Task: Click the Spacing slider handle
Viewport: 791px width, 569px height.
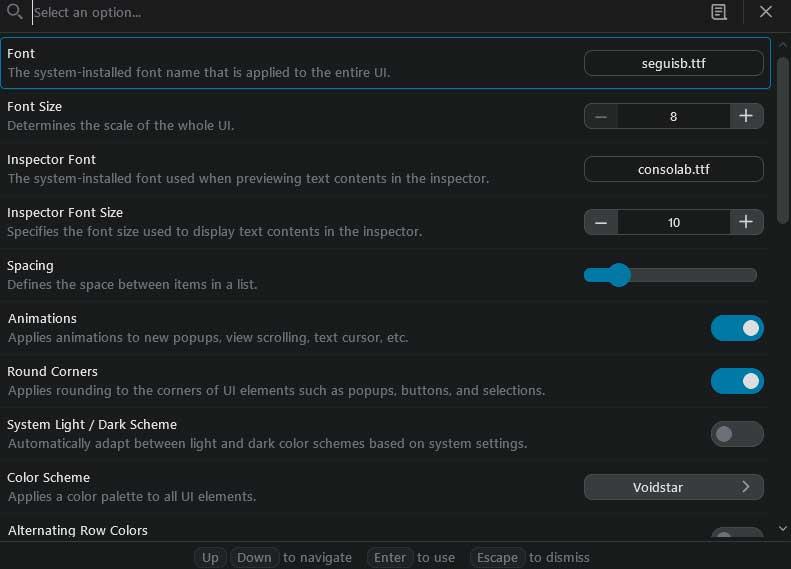Action: [619, 275]
